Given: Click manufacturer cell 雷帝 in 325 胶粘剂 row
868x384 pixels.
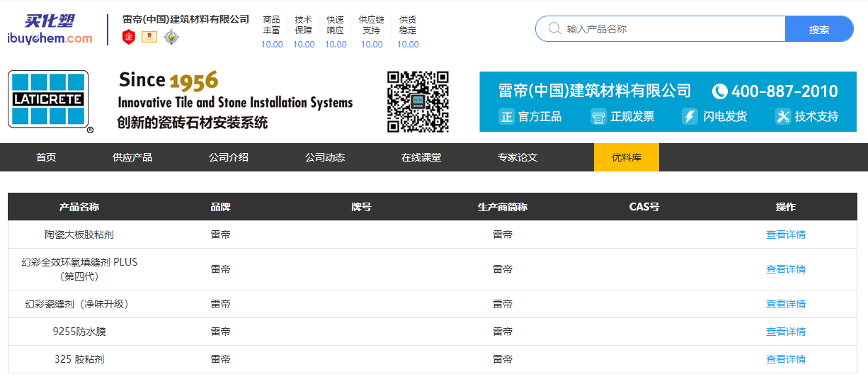Looking at the screenshot, I should pyautogui.click(x=503, y=359).
